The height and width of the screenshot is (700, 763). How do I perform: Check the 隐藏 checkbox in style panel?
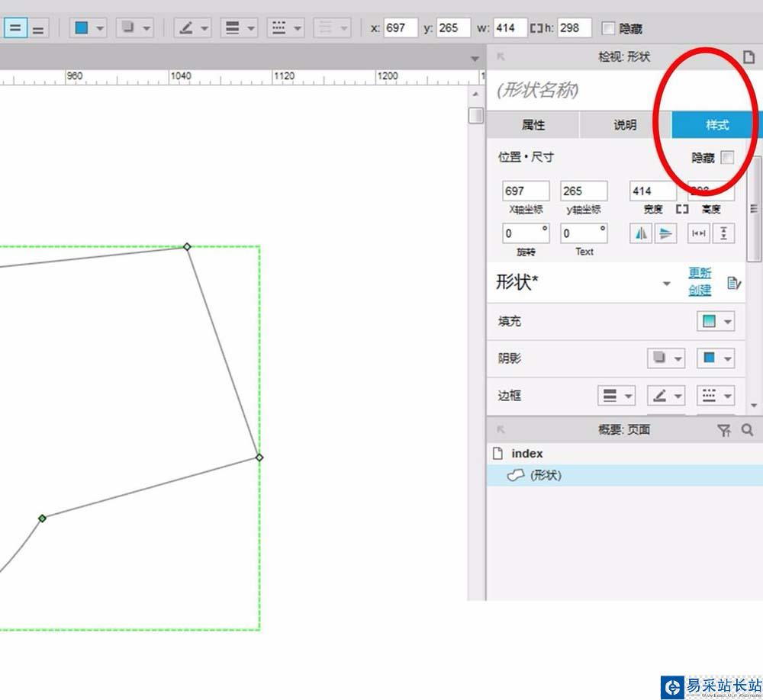click(x=727, y=157)
